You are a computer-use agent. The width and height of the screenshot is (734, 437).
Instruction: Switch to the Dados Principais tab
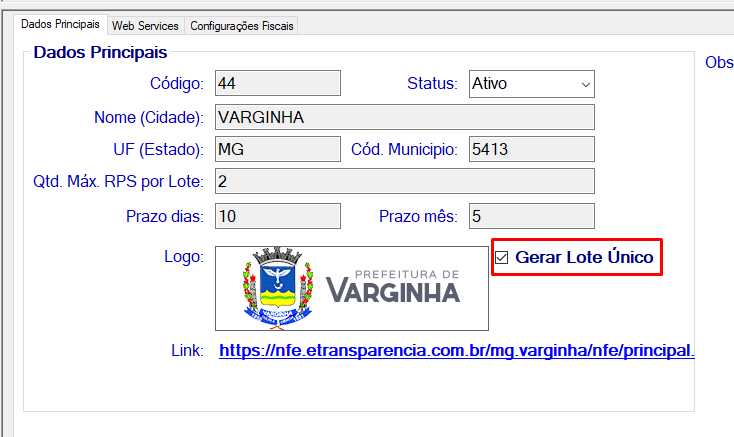pos(60,24)
